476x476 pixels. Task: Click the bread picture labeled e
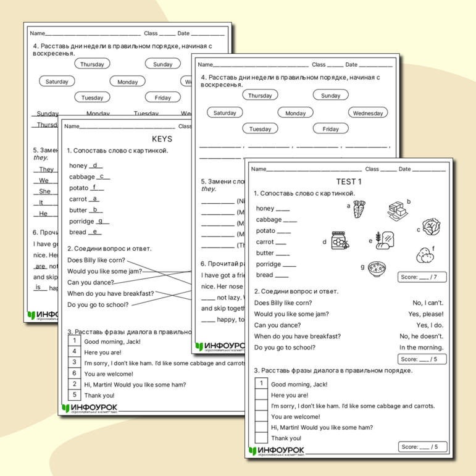point(385,240)
